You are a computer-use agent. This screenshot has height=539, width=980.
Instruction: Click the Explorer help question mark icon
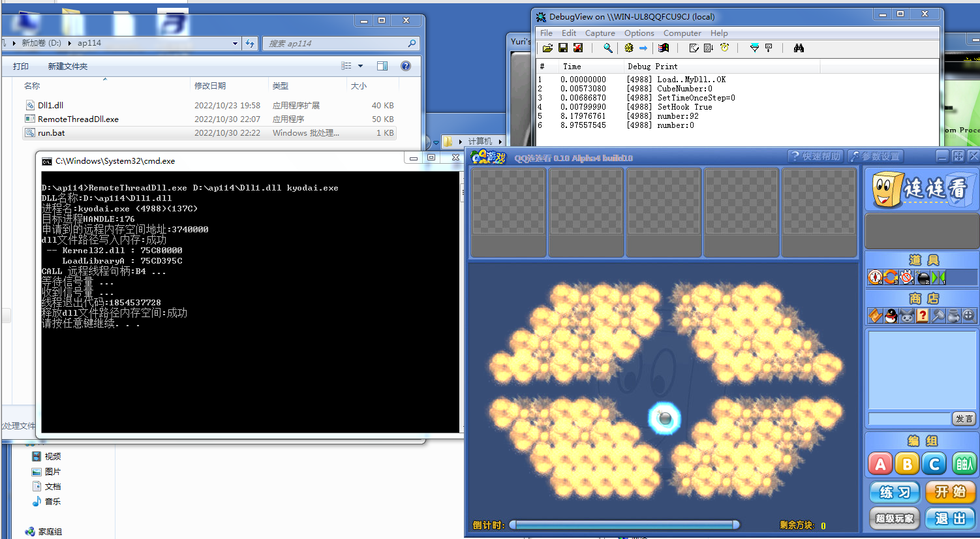(x=406, y=66)
